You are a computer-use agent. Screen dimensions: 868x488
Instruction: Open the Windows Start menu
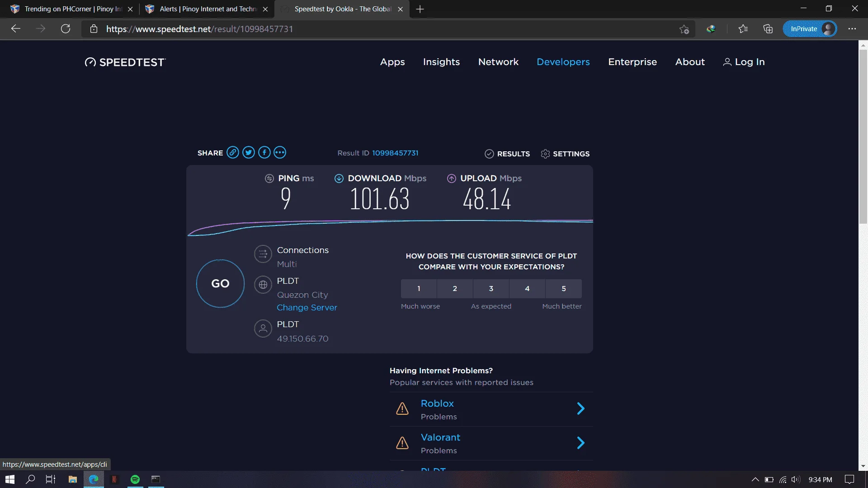[x=10, y=479]
